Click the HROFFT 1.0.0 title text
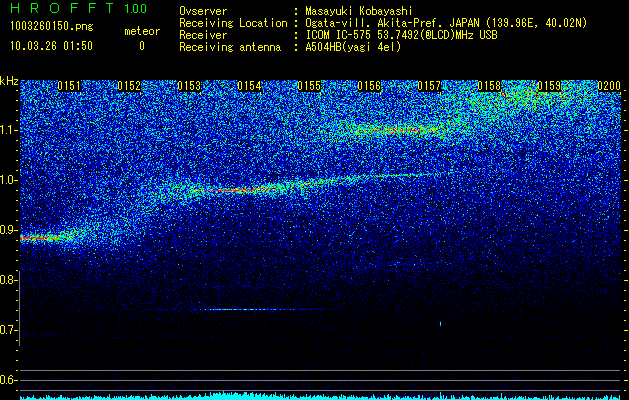Screen dimensions: 629x400 [79, 8]
